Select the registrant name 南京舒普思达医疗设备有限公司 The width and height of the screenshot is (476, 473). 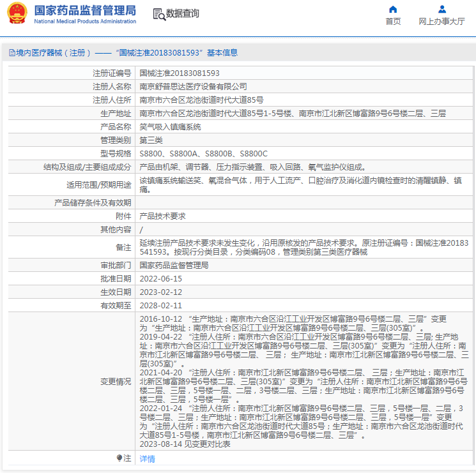193,86
